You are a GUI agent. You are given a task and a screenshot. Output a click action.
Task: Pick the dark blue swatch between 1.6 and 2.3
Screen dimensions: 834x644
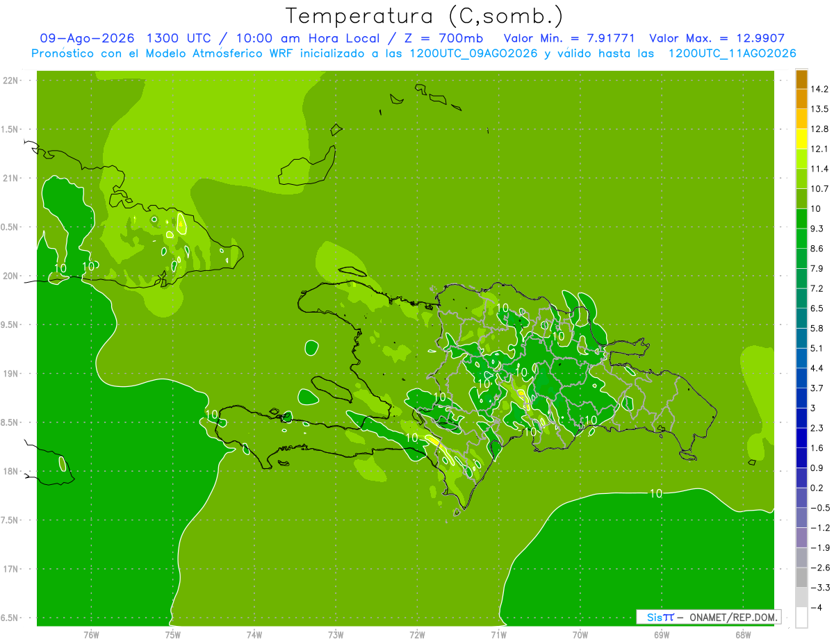pyautogui.click(x=801, y=438)
